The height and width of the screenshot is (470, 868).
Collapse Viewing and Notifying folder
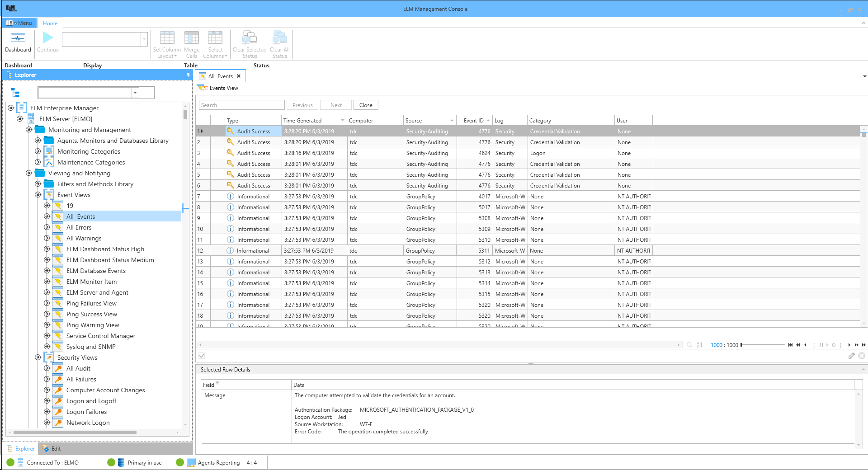click(x=28, y=173)
